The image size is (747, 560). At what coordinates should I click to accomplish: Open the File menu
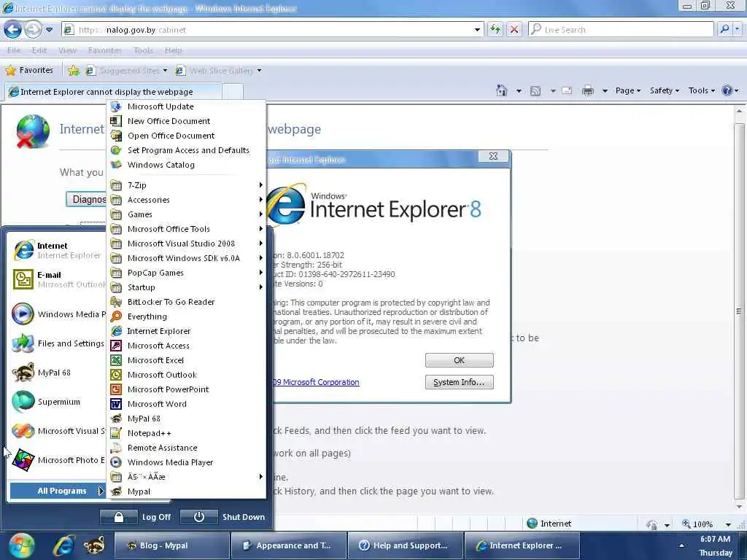(14, 50)
